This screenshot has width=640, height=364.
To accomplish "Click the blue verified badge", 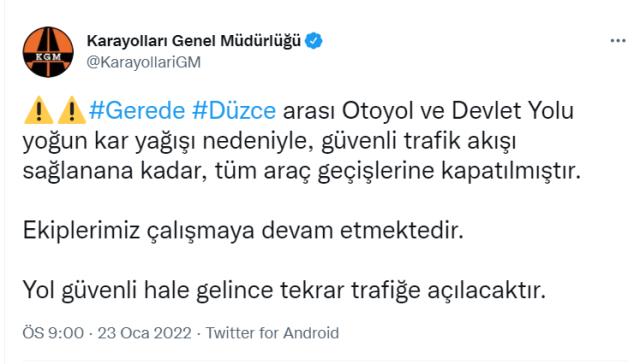I will (314, 41).
